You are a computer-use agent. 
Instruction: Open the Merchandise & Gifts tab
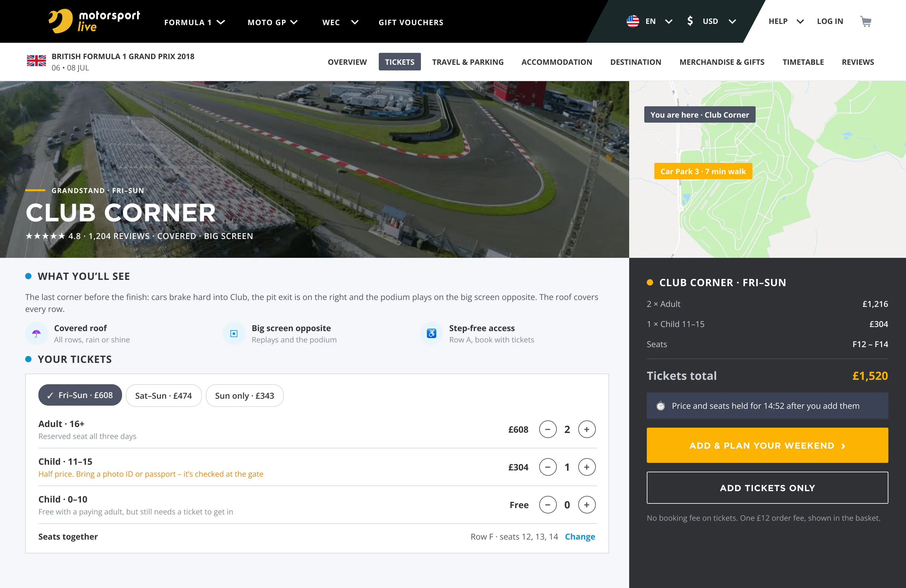(x=722, y=62)
